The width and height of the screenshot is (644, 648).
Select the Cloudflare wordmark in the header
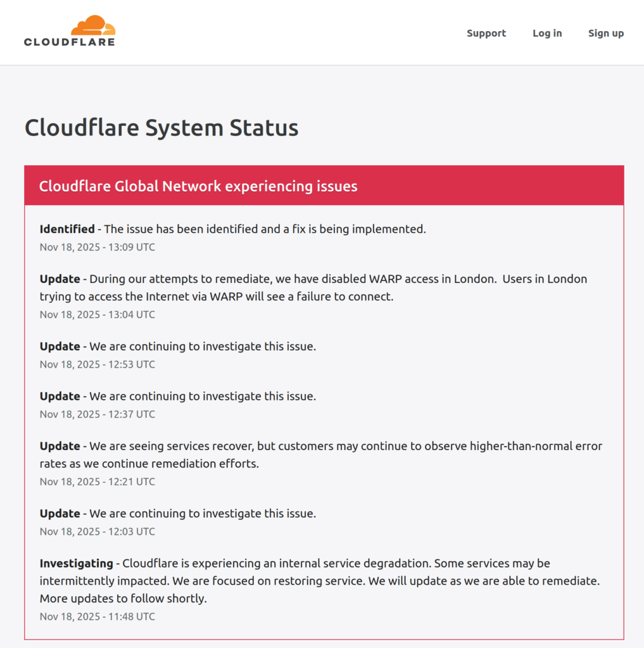(68, 42)
